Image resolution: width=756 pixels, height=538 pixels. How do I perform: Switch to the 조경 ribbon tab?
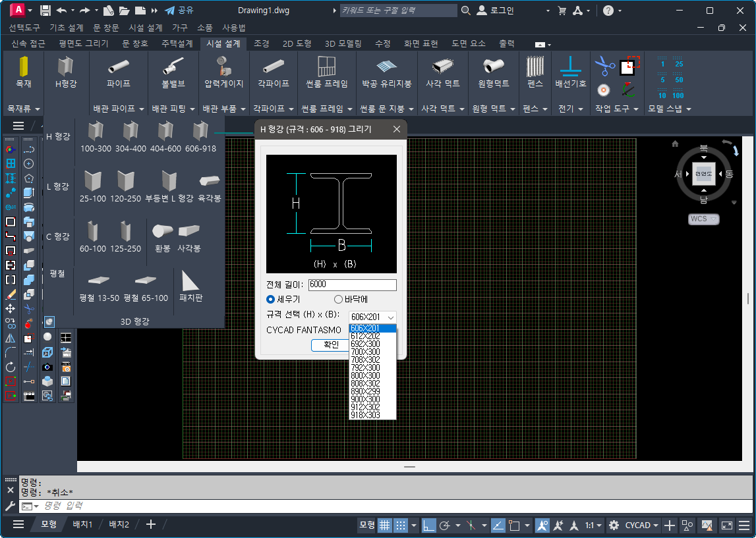pos(262,43)
